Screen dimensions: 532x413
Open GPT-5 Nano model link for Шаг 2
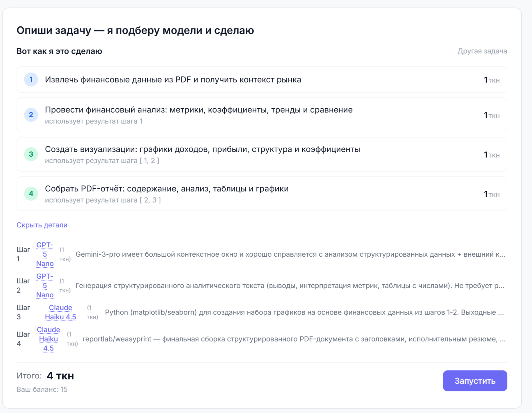45,286
